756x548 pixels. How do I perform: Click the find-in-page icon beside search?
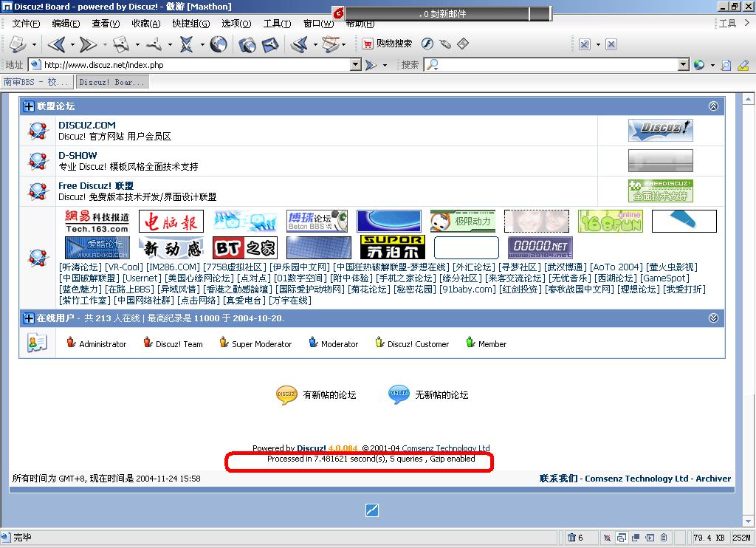point(726,65)
